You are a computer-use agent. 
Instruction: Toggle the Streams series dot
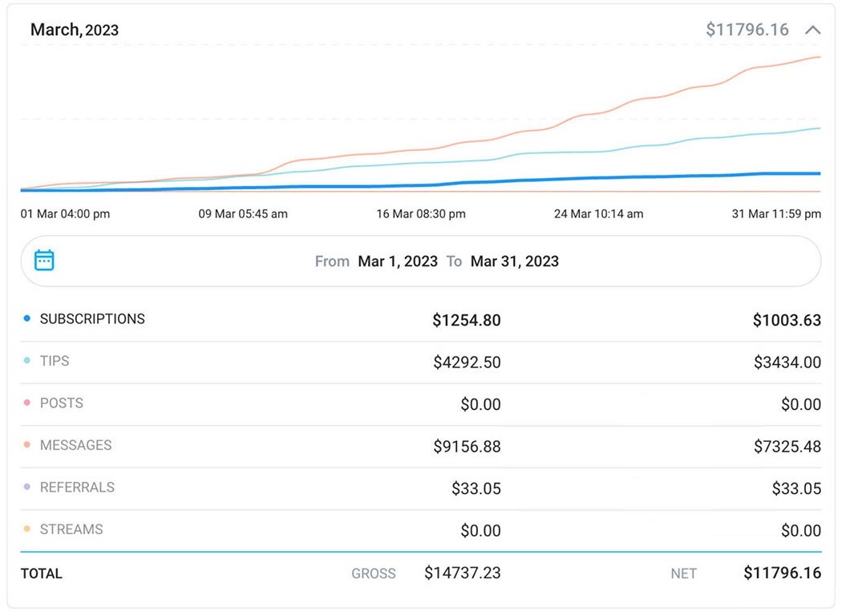coord(26,529)
